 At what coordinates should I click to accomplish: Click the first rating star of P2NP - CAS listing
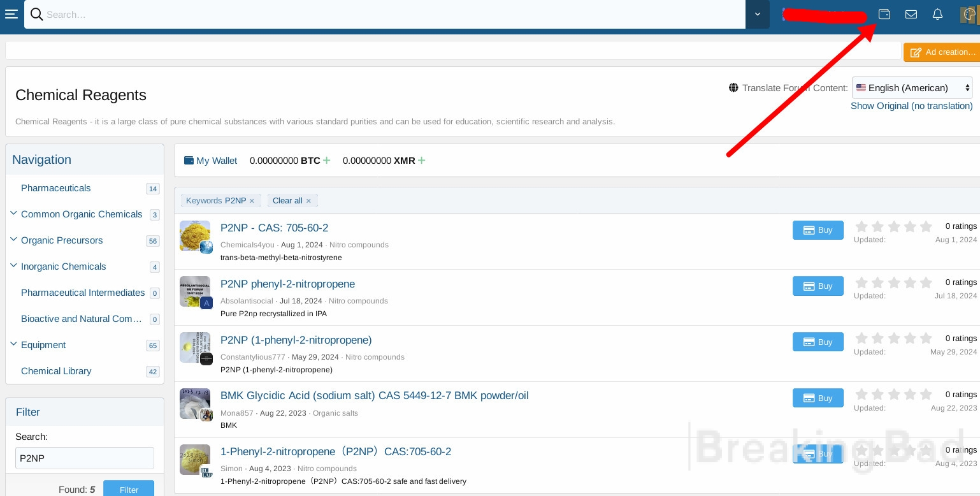[x=861, y=226]
